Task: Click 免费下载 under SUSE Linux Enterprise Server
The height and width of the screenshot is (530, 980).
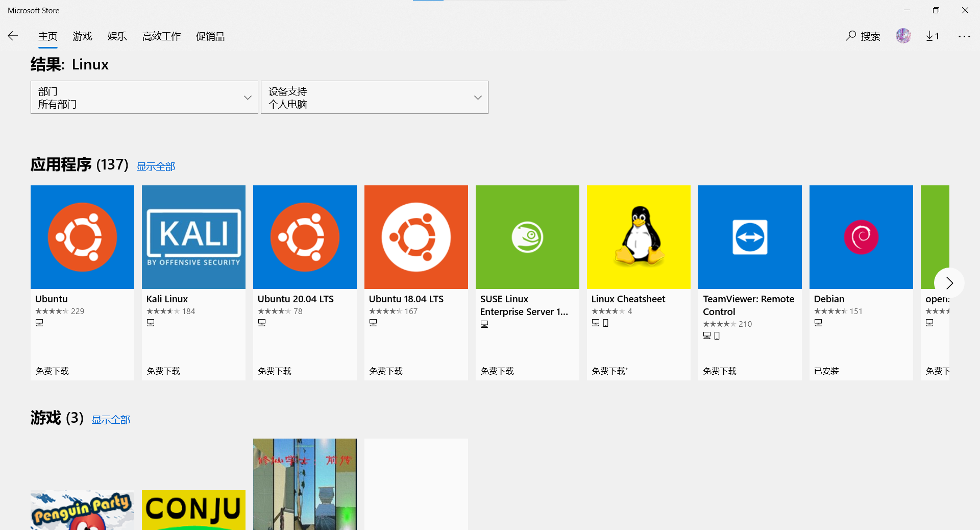Action: tap(497, 371)
